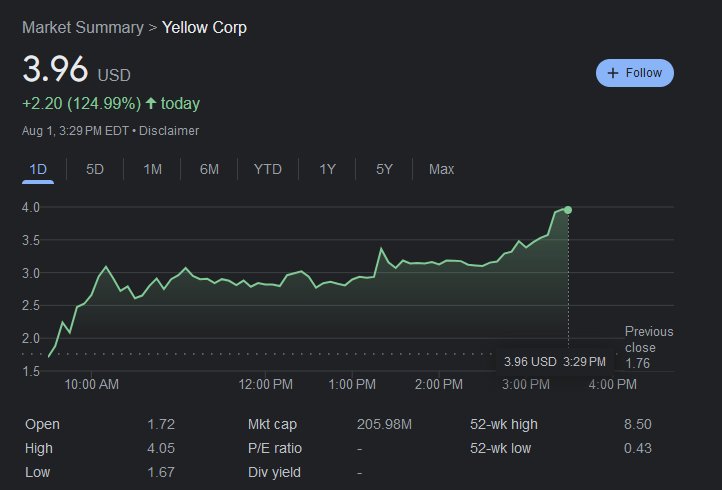Click the 52-wk low value 0.43
This screenshot has height=490, width=722.
(638, 448)
